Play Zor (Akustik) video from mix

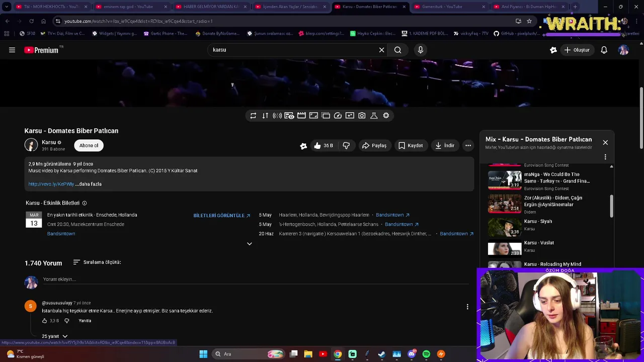(x=549, y=204)
